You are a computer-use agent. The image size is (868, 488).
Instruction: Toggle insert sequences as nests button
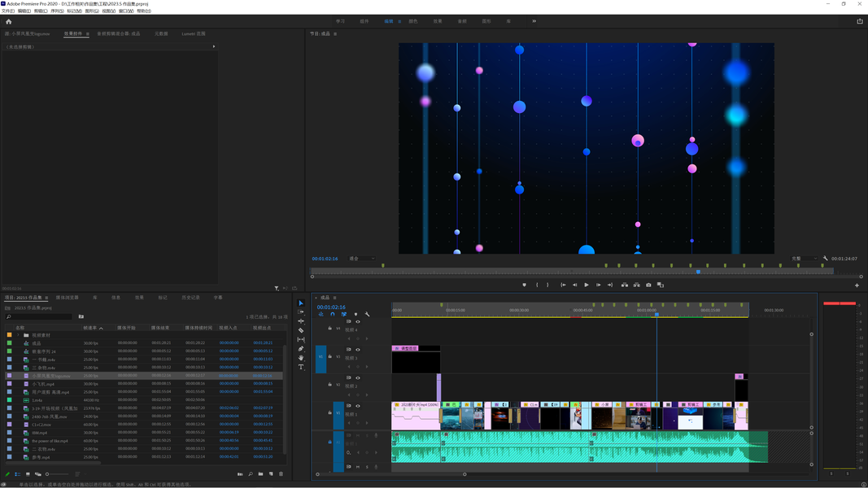pyautogui.click(x=321, y=314)
